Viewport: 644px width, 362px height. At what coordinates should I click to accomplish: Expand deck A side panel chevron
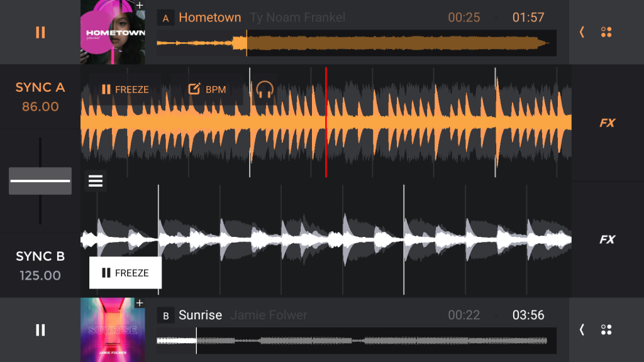click(x=582, y=32)
